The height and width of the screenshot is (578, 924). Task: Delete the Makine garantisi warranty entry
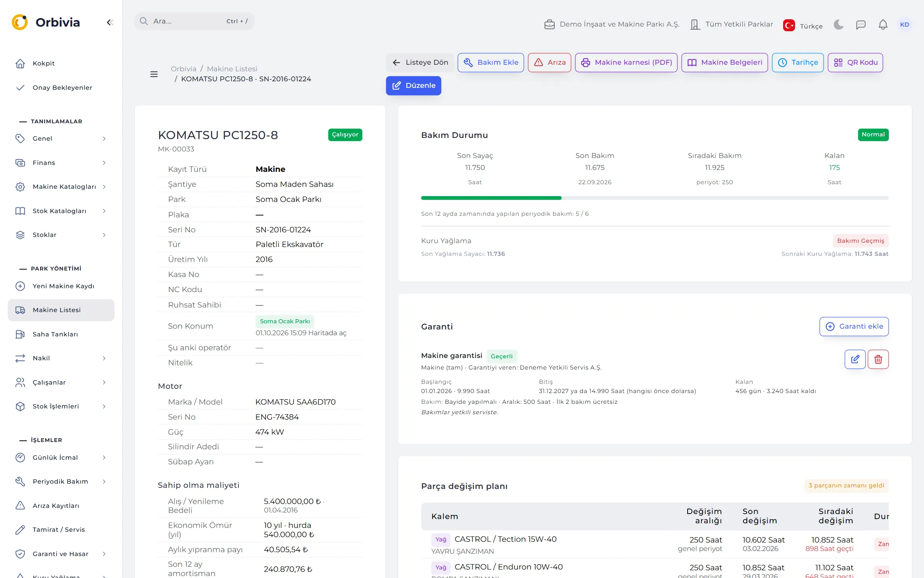878,359
